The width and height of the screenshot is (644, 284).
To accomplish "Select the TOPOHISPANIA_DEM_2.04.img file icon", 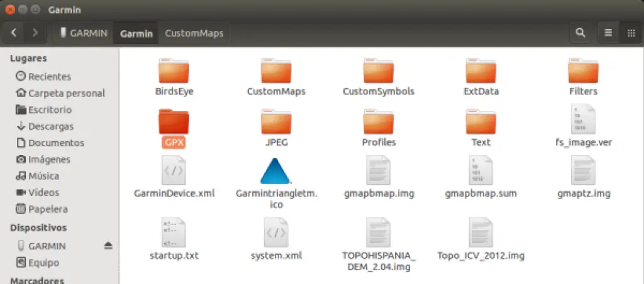I will pos(378,232).
